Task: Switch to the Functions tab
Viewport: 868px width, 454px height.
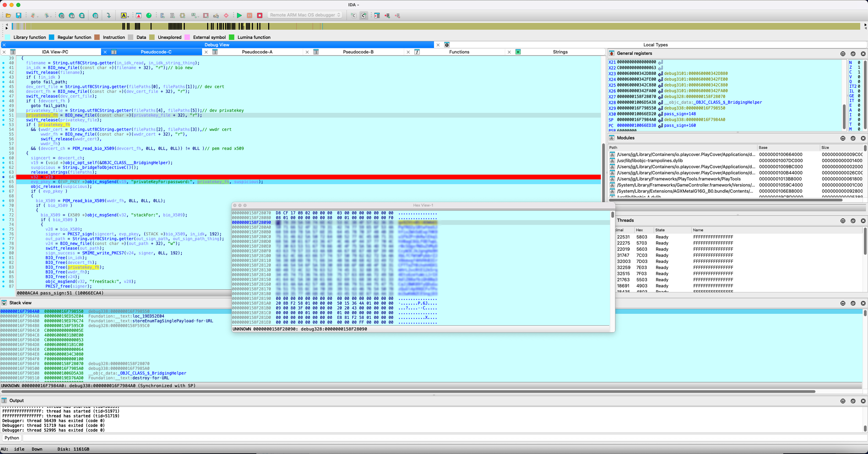Action: 459,52
